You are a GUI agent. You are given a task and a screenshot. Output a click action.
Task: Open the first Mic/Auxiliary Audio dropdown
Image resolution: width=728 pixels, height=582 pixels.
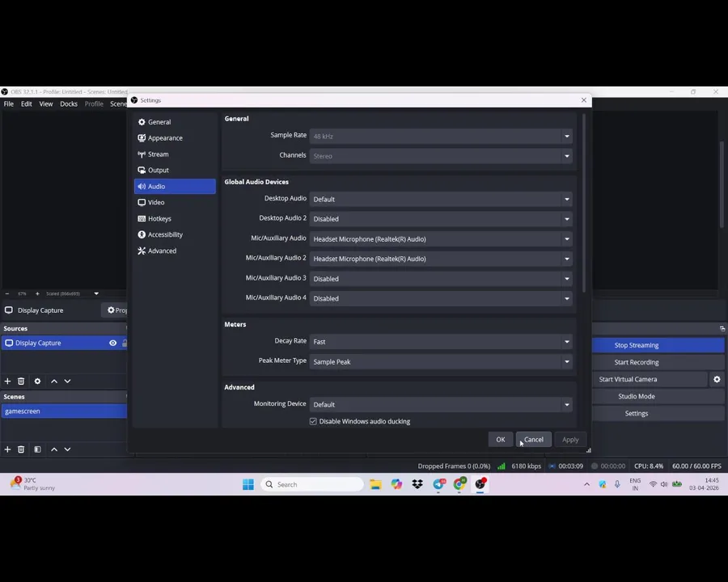tap(441, 239)
